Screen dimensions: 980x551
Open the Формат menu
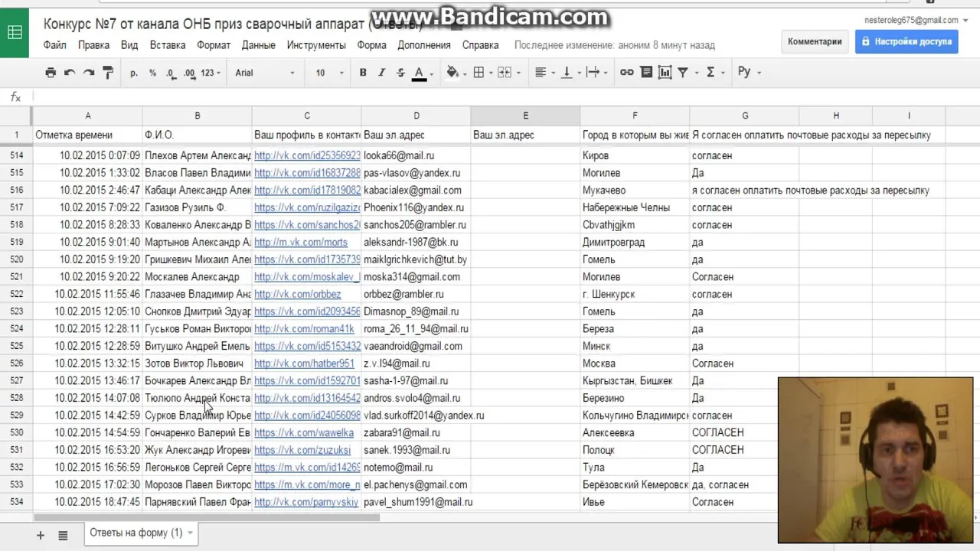click(x=214, y=45)
